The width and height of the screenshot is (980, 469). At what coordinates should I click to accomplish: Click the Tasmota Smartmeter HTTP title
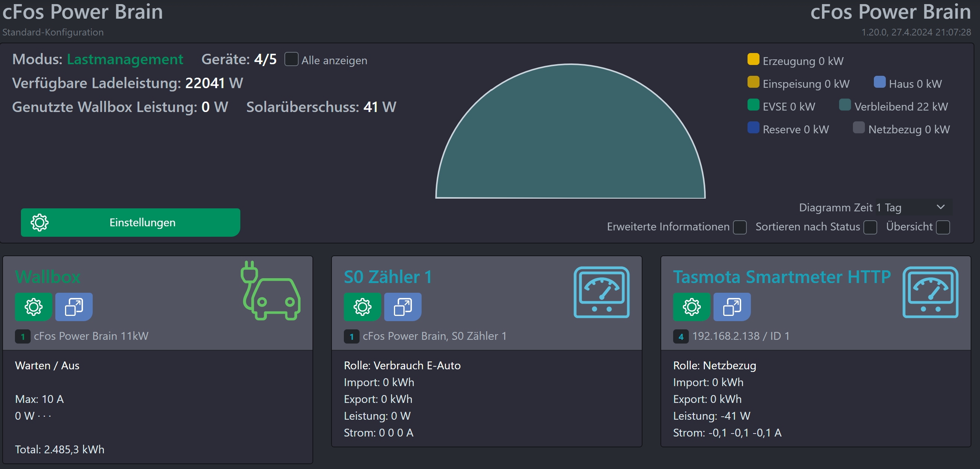coord(782,277)
